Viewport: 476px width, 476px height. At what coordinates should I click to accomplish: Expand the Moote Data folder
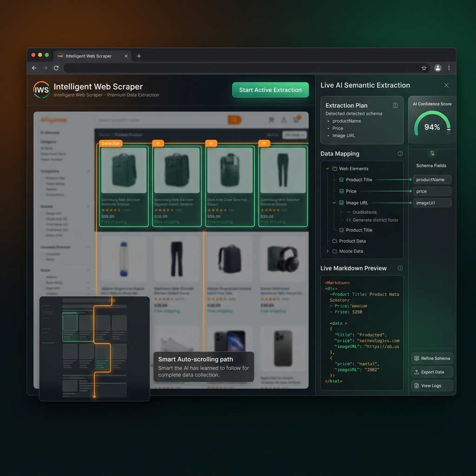pos(328,251)
